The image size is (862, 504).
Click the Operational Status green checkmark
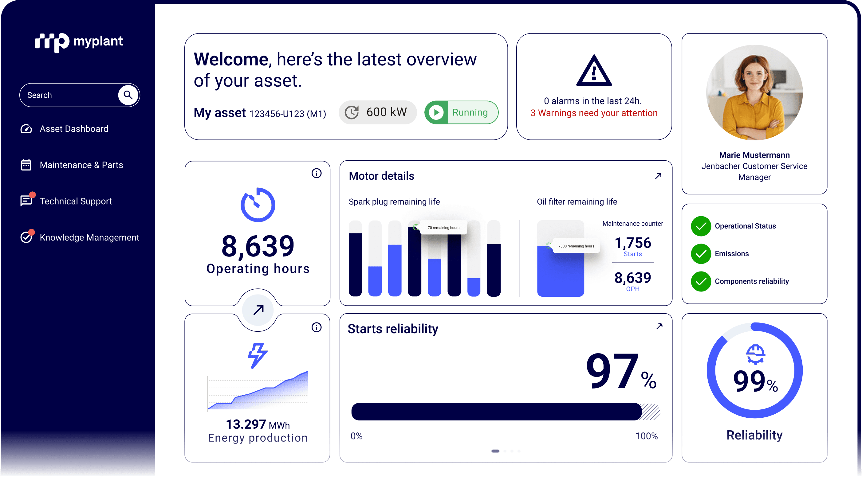701,226
